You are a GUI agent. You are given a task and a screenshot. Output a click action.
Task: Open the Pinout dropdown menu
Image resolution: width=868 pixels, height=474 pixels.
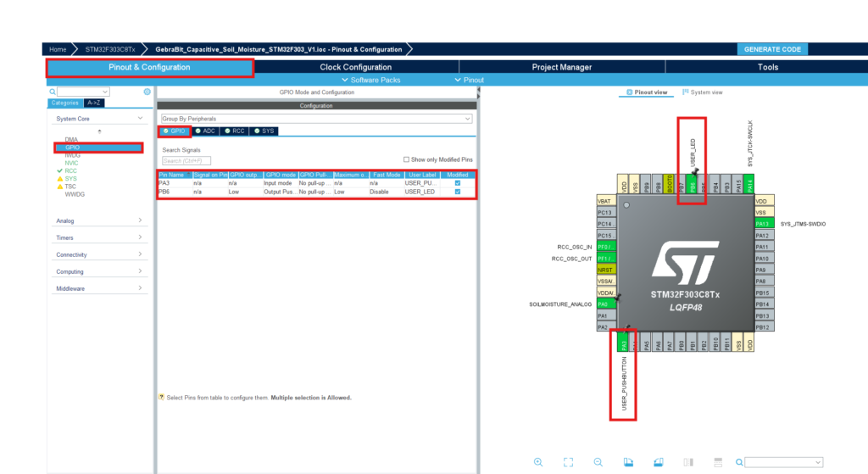tap(470, 80)
